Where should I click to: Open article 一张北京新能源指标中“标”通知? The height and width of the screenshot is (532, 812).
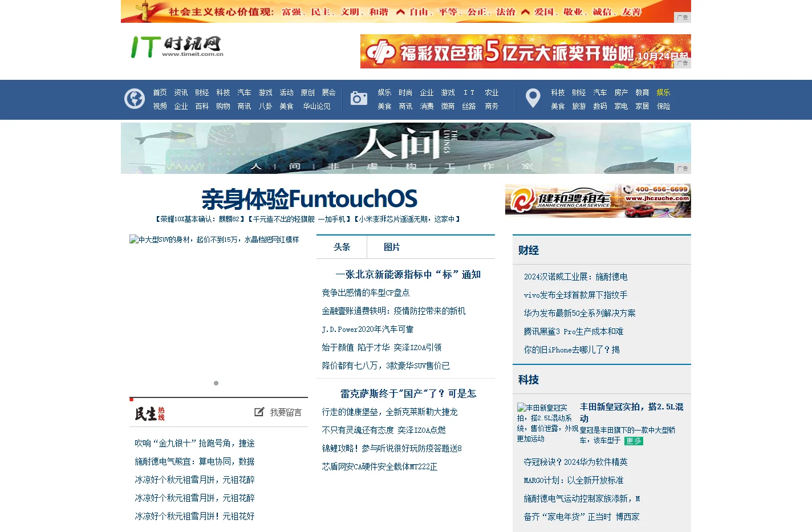pos(408,274)
